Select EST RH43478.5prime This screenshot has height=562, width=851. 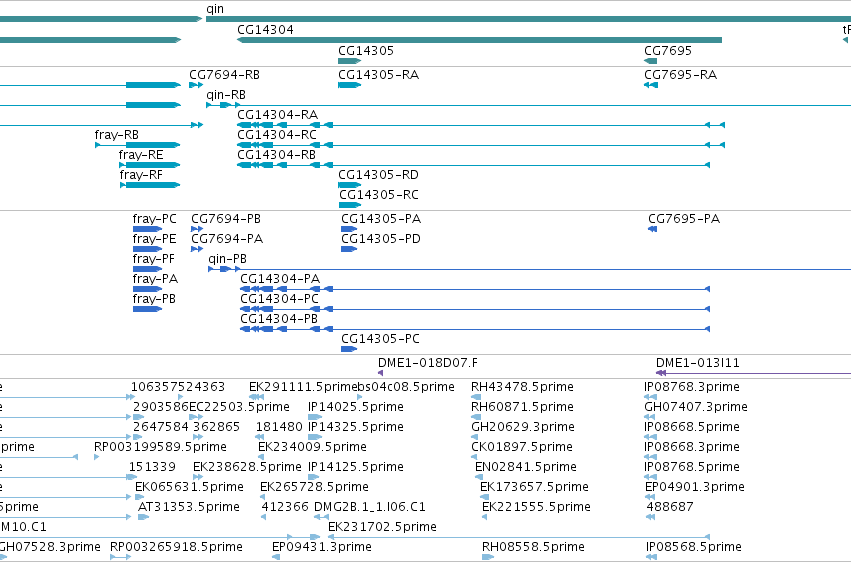pos(522,387)
